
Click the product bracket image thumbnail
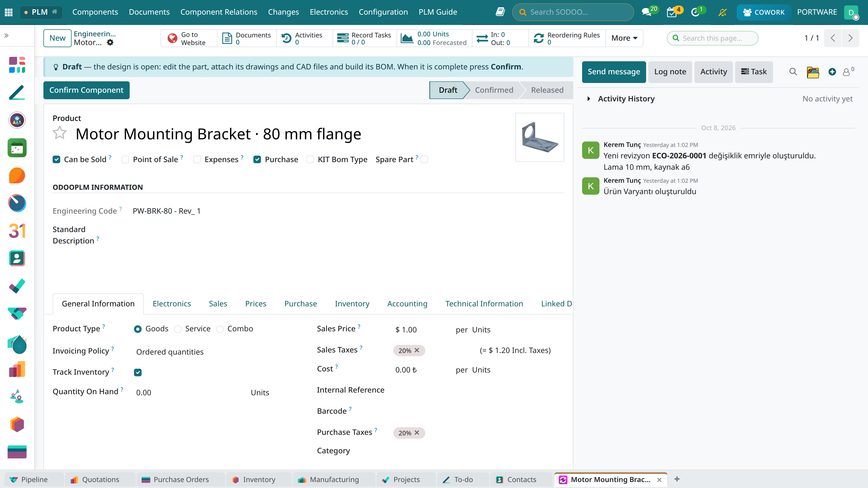click(x=540, y=137)
